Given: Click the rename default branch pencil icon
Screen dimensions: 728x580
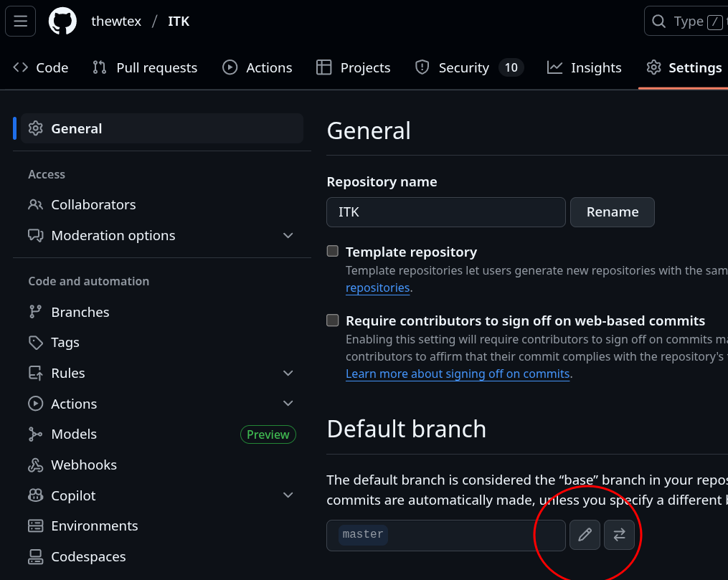Looking at the screenshot, I should pyautogui.click(x=585, y=535).
